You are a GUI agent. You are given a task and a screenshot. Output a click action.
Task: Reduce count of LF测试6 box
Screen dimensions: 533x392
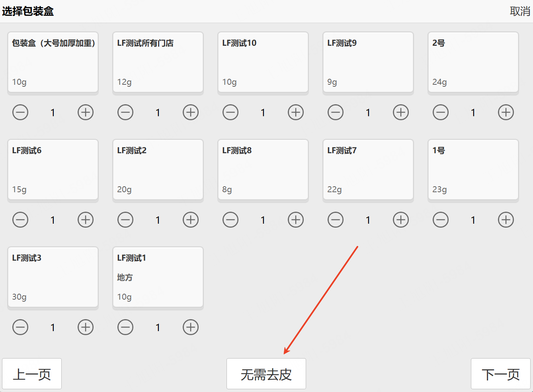point(20,220)
